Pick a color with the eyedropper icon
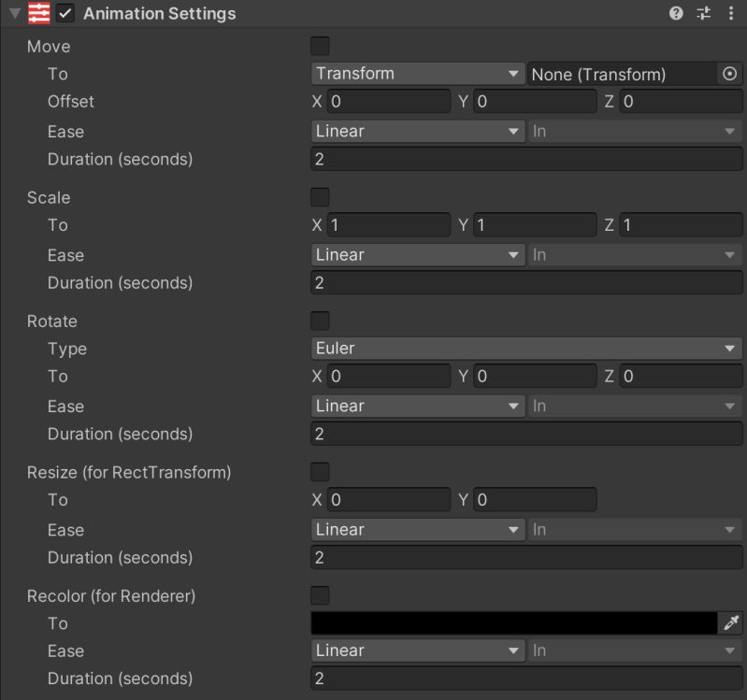The width and height of the screenshot is (747, 700). point(730,622)
